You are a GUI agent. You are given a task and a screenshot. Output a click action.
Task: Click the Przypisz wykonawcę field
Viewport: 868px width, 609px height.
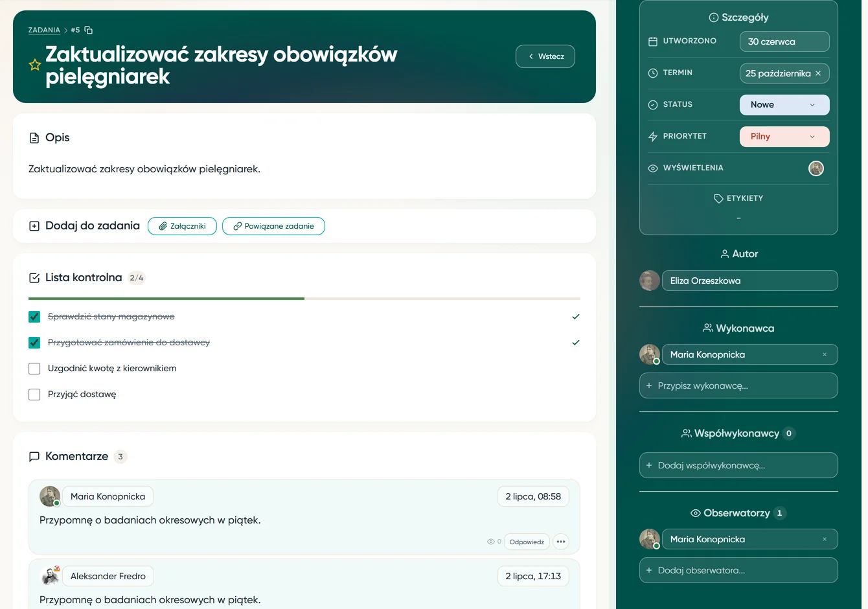(x=738, y=385)
